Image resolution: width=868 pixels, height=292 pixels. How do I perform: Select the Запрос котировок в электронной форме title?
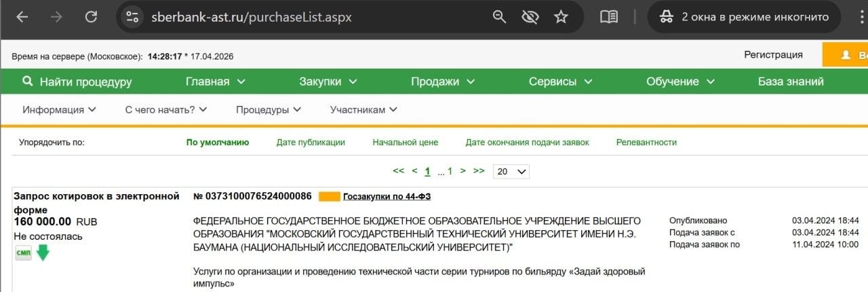coord(96,203)
